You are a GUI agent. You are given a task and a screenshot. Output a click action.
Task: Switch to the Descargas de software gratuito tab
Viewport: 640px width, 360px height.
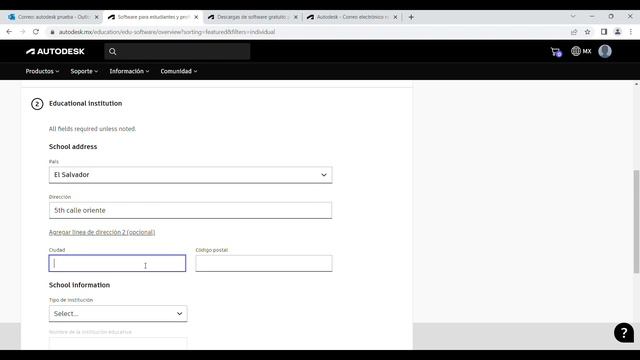(x=253, y=17)
